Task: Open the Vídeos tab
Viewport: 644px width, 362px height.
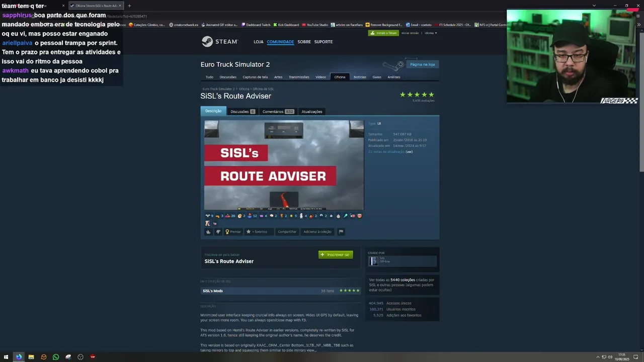Action: 321,77
